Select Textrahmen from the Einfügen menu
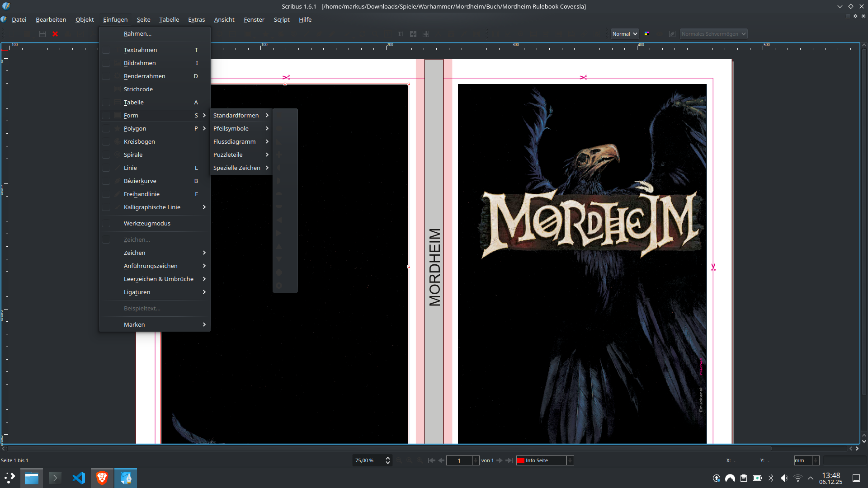The image size is (868, 488). point(140,50)
